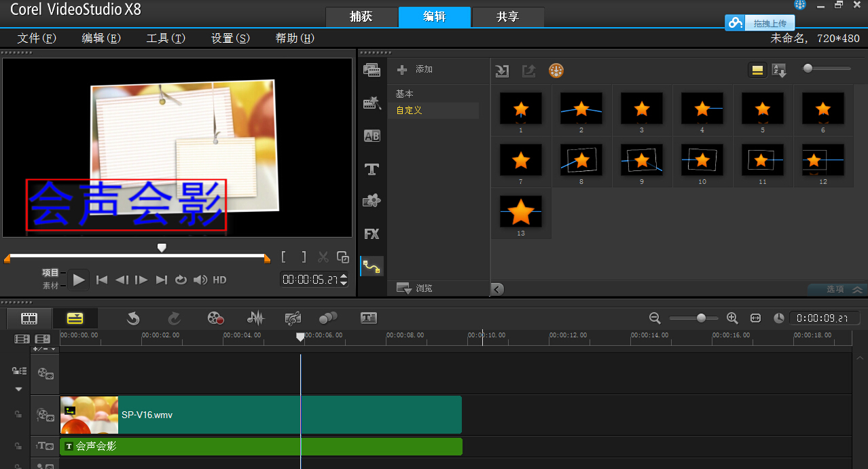Switch to Storyboard View
This screenshot has height=469, width=868.
coord(29,318)
